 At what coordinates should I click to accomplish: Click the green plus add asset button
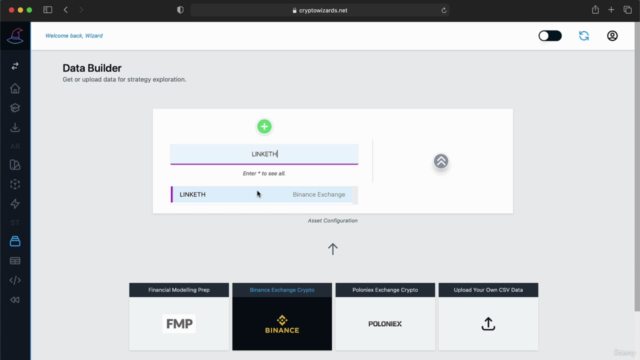tap(264, 127)
